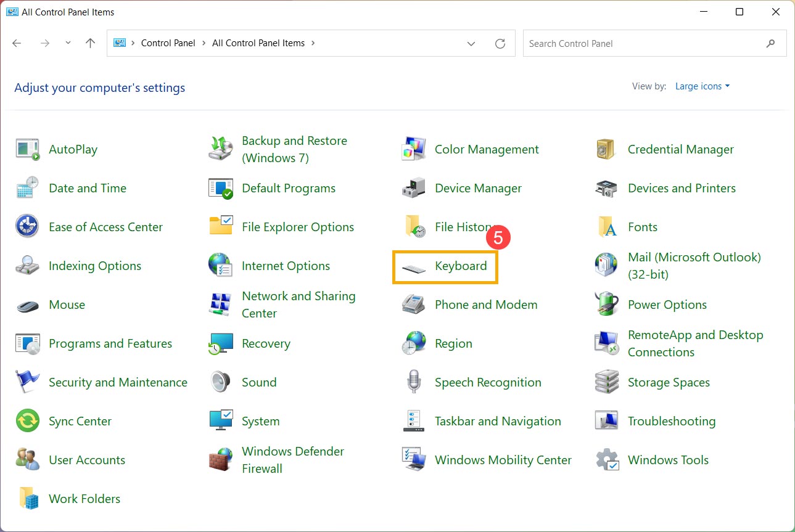Click the Ease of Access Center icon
Screen dimensions: 795x532
pos(28,227)
